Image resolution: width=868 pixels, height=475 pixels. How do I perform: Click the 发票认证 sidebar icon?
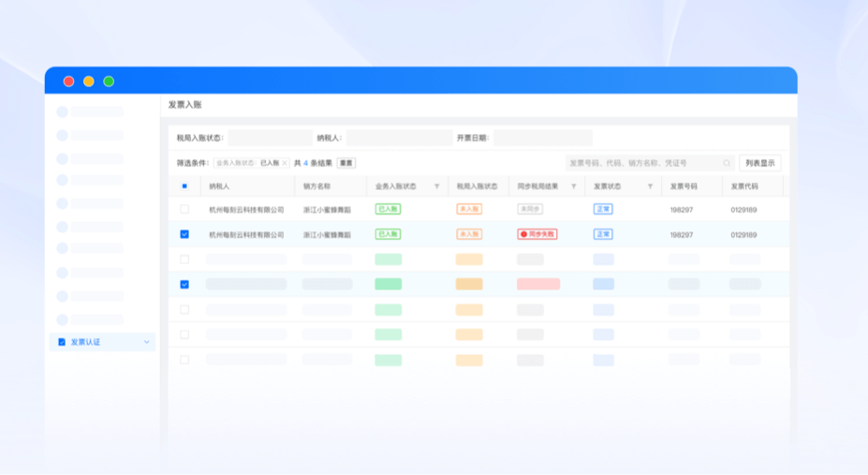pyautogui.click(x=62, y=342)
